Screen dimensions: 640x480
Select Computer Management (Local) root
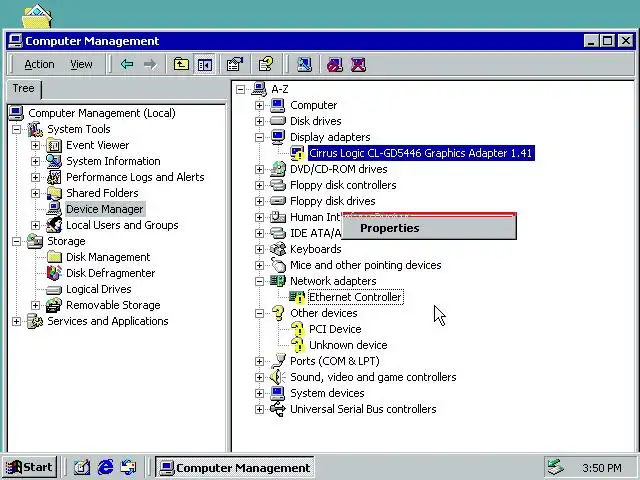tap(102, 113)
